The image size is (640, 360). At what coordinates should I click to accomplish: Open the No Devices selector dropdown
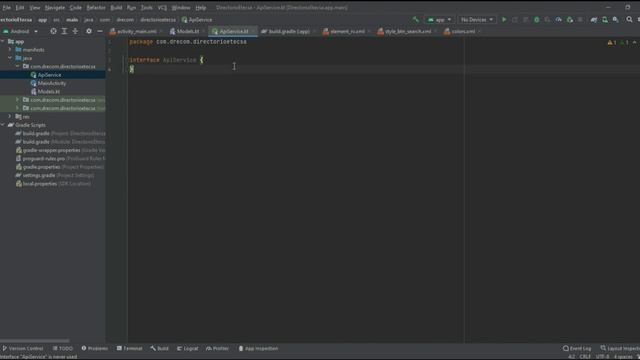coord(476,20)
